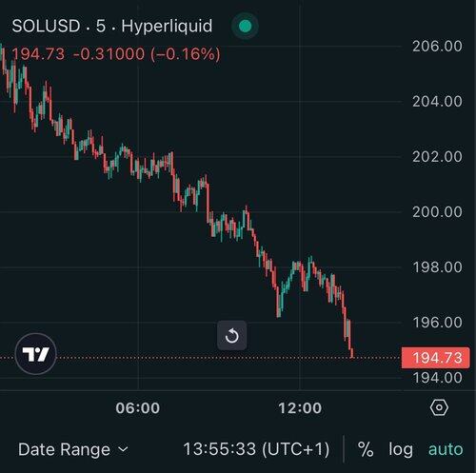Click the reset chart view arrow button
The width and height of the screenshot is (476, 473).
tap(232, 335)
